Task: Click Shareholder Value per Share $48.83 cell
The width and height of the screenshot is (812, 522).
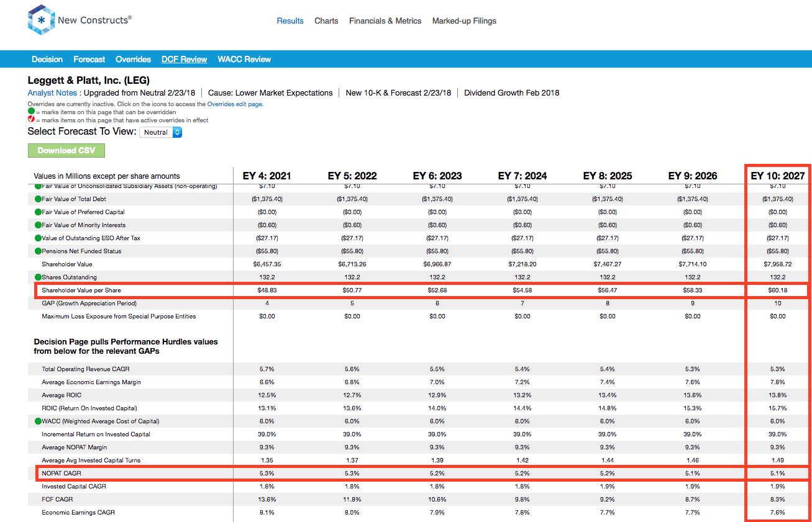Action: pos(267,290)
